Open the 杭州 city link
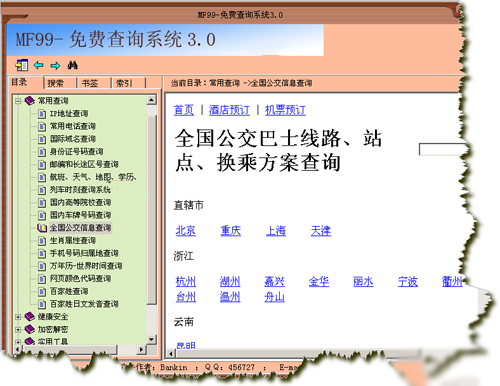500x386 pixels. click(186, 282)
